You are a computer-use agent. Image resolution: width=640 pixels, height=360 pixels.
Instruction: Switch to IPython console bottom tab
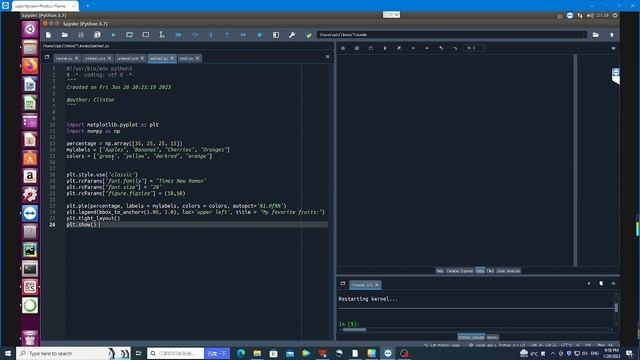pos(471,337)
